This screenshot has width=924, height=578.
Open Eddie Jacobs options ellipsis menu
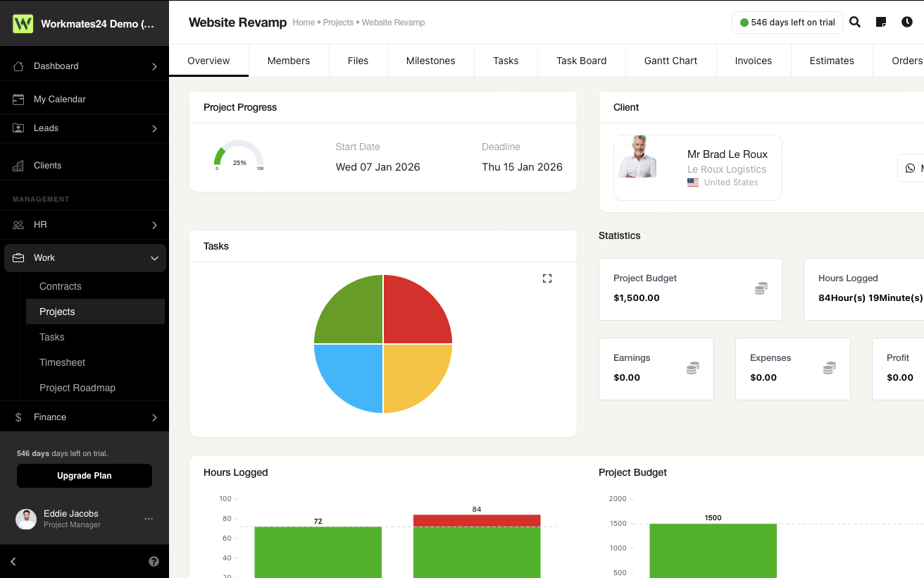[x=149, y=519]
